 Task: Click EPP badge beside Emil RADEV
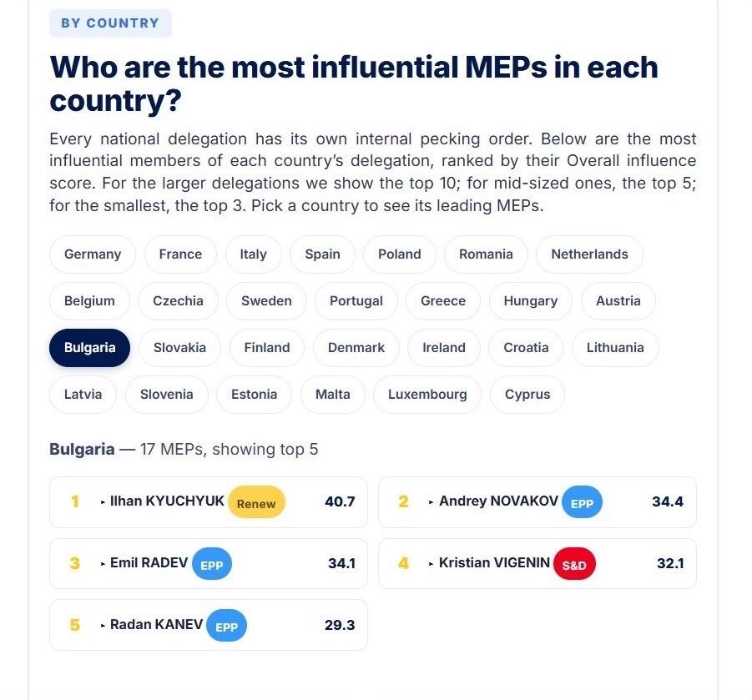(211, 564)
